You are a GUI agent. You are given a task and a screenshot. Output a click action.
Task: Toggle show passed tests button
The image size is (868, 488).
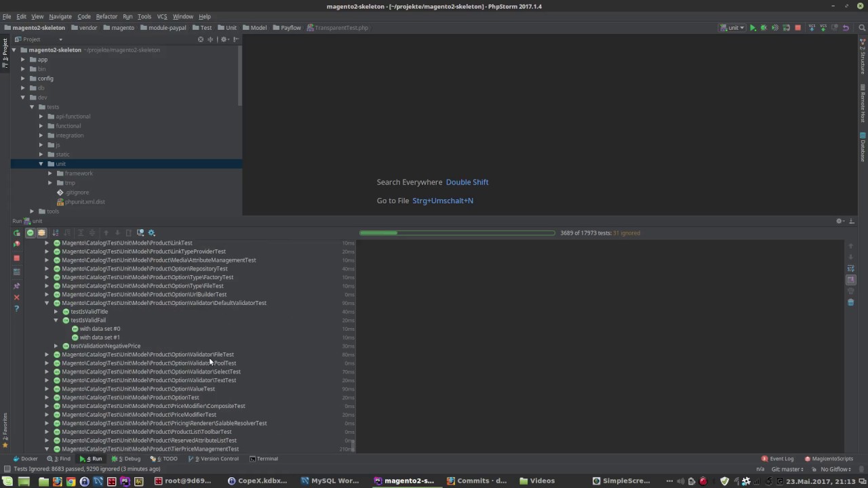30,233
